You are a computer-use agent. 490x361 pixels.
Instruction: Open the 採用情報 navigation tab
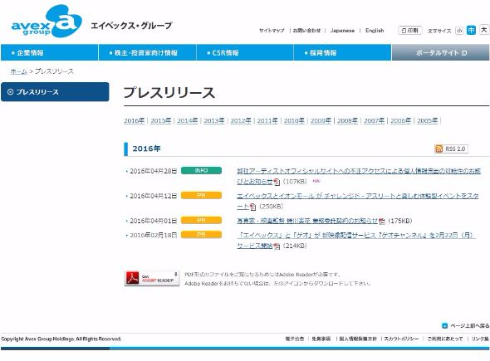[x=342, y=53]
